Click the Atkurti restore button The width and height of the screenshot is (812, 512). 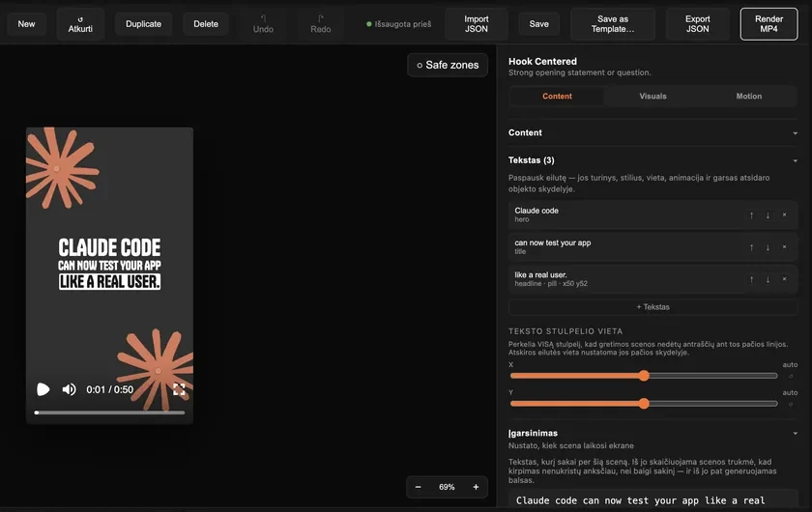80,24
